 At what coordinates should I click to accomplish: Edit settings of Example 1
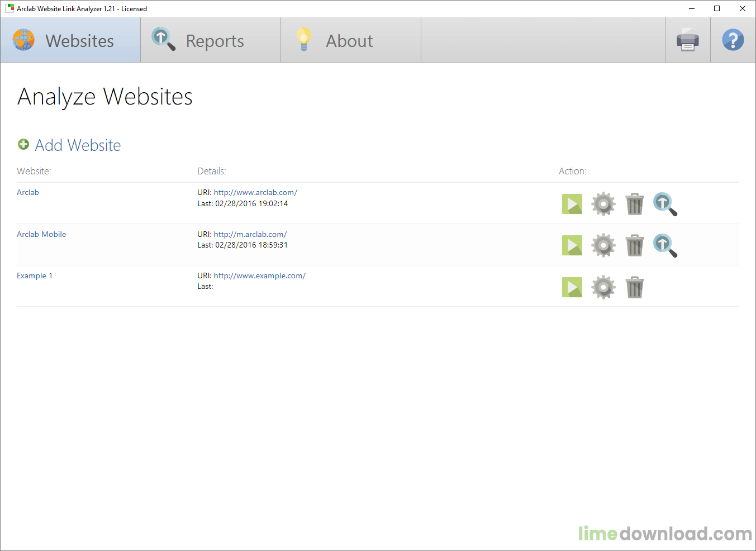(603, 287)
